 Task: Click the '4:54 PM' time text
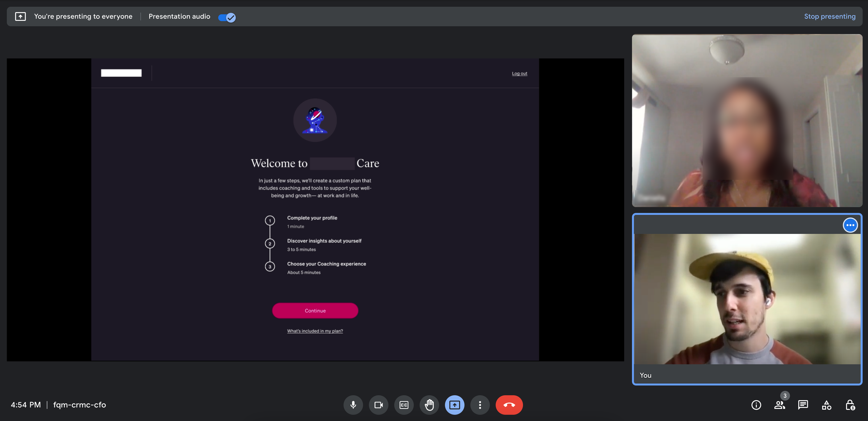26,405
